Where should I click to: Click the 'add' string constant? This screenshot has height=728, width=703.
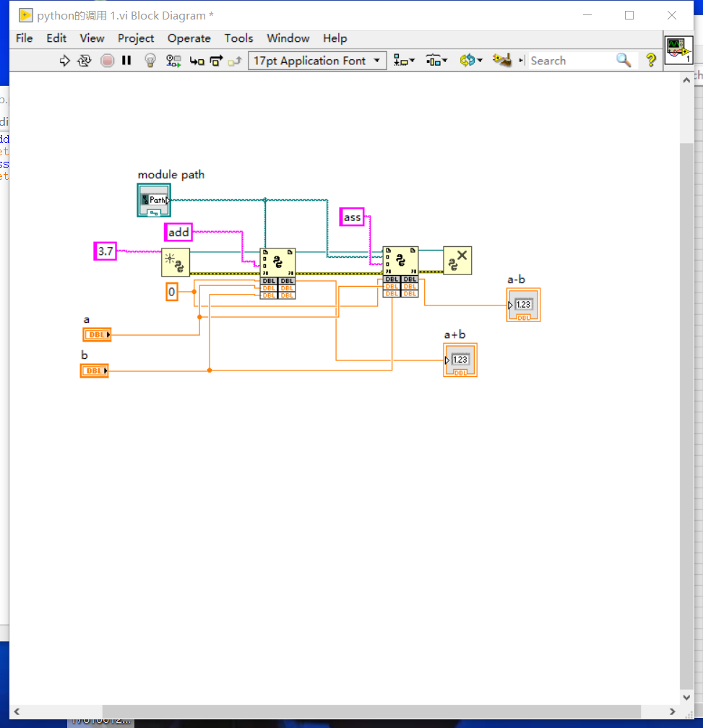[178, 232]
